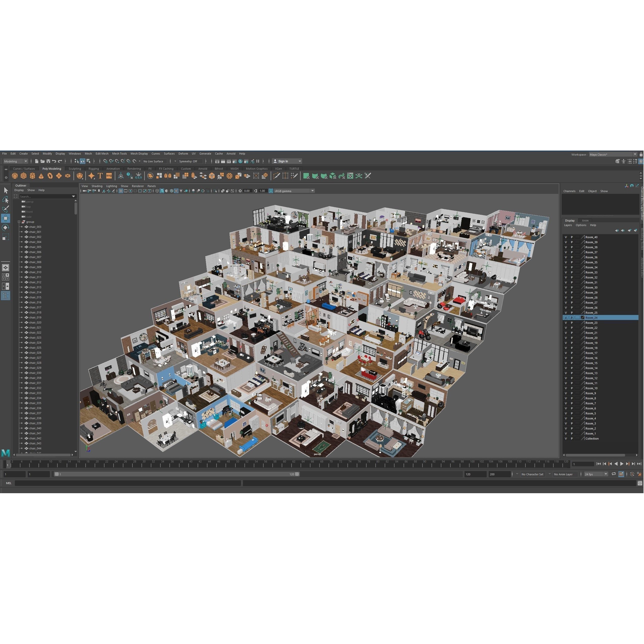Image resolution: width=644 pixels, height=644 pixels.
Task: Create a polygon sphere from shelf
Action: (15, 176)
